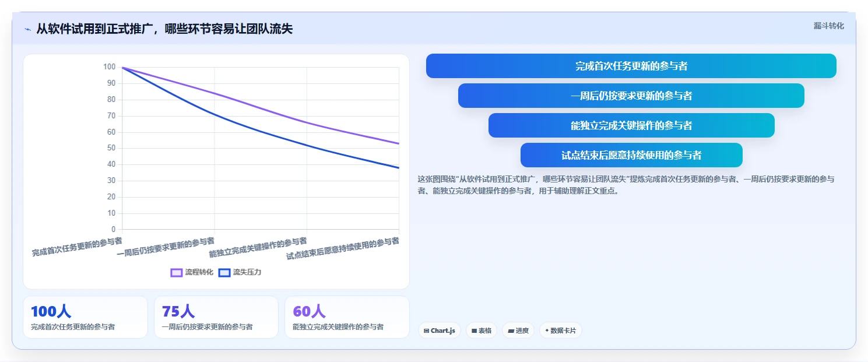Click the purple 流程转化 legend swatch

(177, 273)
